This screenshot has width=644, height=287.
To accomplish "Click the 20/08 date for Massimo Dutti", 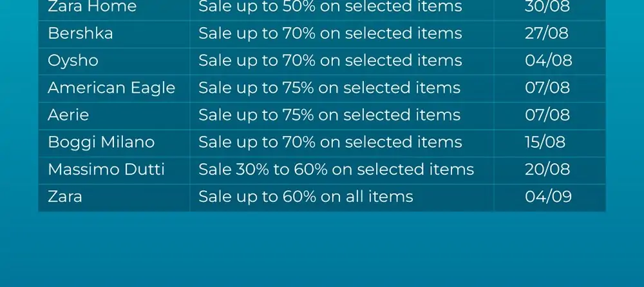I will (x=547, y=170).
